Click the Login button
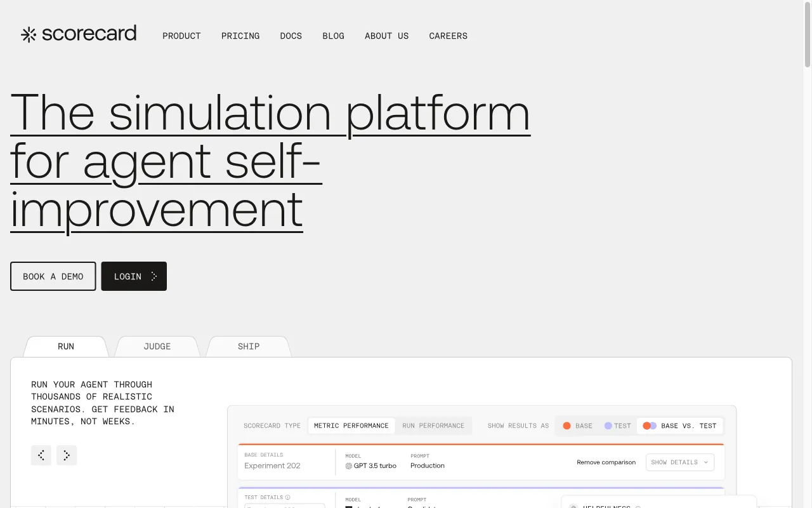The image size is (812, 508). tap(134, 276)
